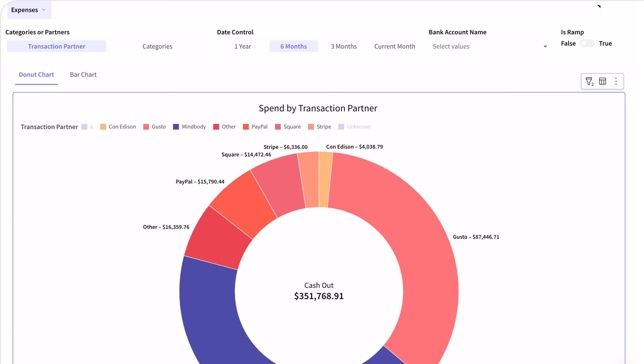Click the Con Edison legend color square
This screenshot has width=644, height=364.
(x=103, y=127)
